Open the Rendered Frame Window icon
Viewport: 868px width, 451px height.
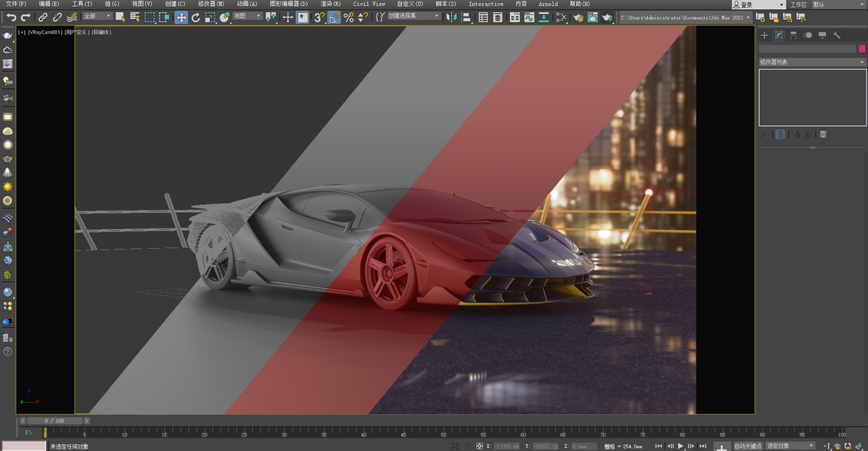click(592, 18)
